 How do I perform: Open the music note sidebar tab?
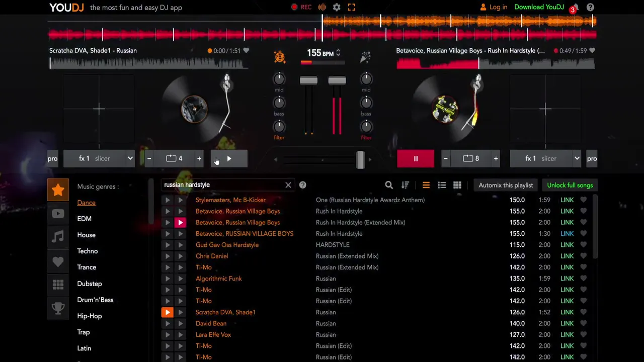[58, 237]
